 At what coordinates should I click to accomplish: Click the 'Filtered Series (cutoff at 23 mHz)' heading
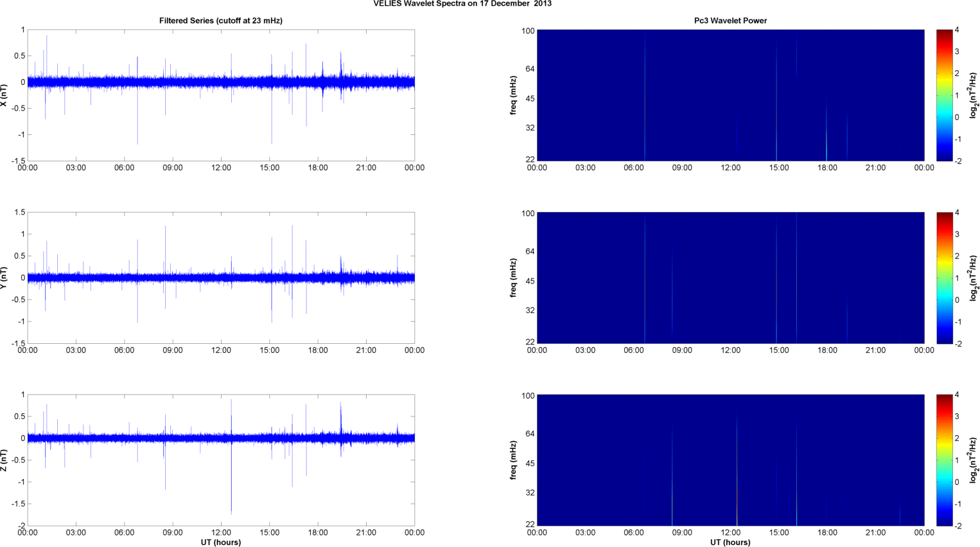tap(221, 21)
